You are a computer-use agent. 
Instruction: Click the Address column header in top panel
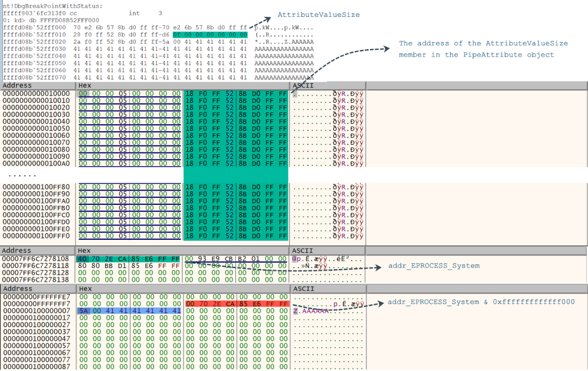pos(17,86)
